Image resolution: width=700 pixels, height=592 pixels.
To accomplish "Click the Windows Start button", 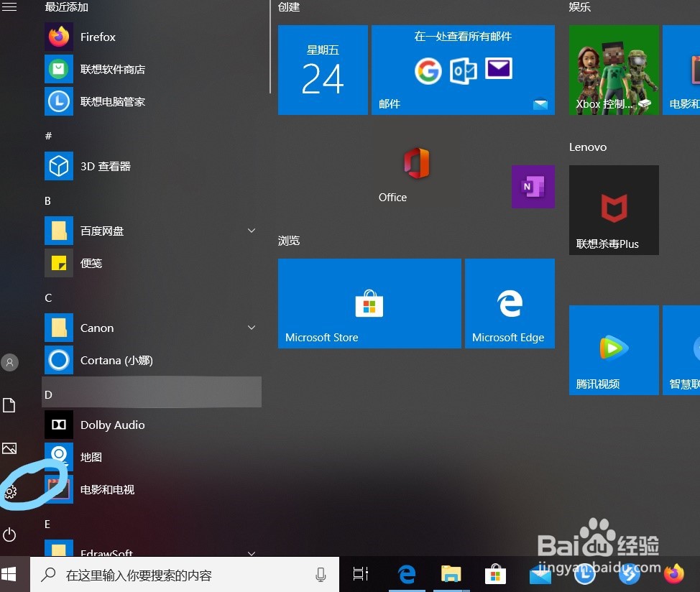I will pyautogui.click(x=9, y=574).
